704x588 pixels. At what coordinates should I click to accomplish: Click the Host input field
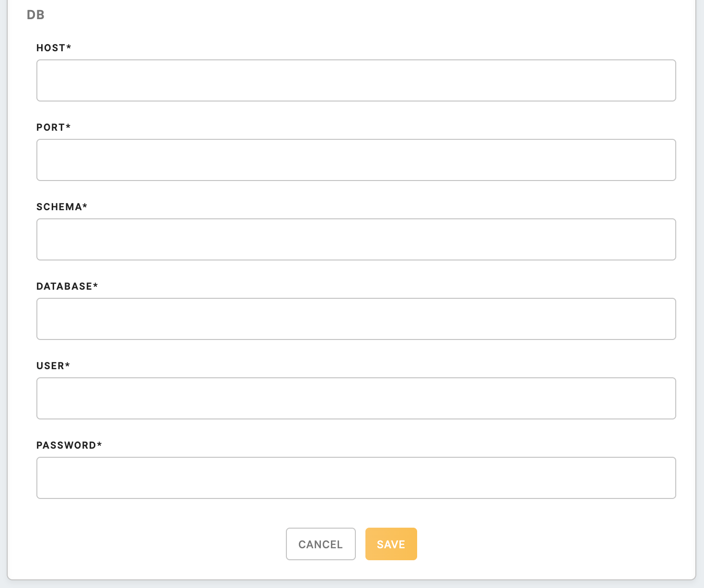[356, 80]
